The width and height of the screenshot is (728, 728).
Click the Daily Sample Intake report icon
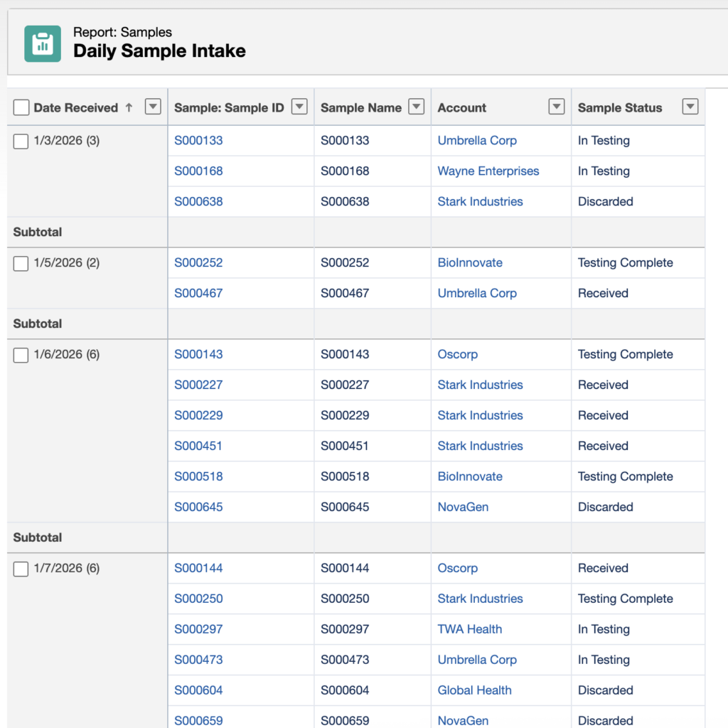43,43
